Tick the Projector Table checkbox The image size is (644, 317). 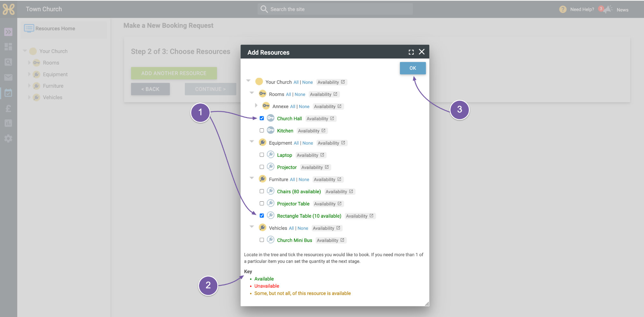click(262, 204)
